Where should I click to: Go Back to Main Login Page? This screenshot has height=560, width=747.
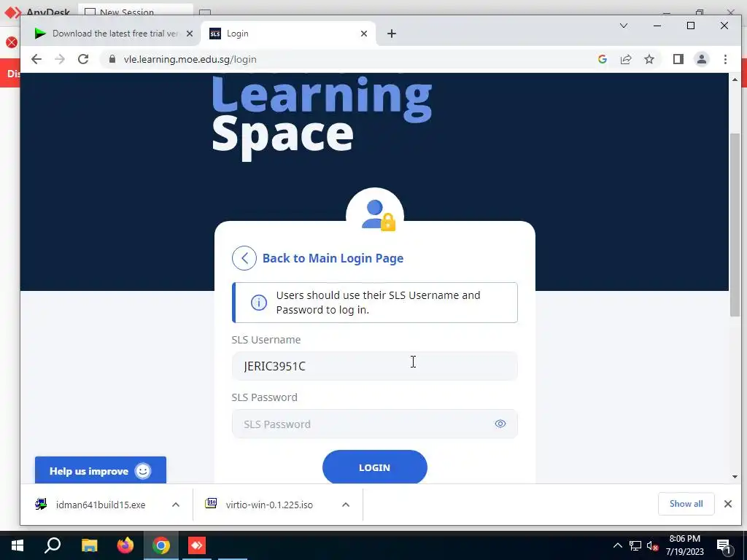click(x=333, y=258)
